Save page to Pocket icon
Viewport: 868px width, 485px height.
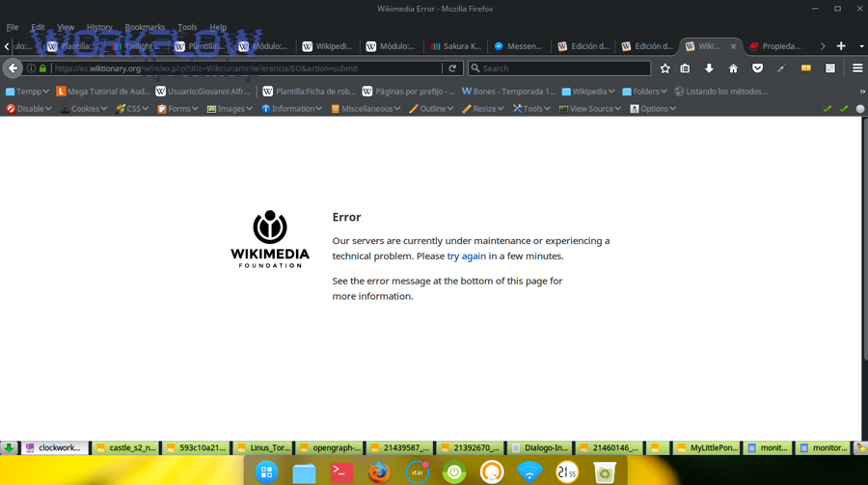point(758,68)
